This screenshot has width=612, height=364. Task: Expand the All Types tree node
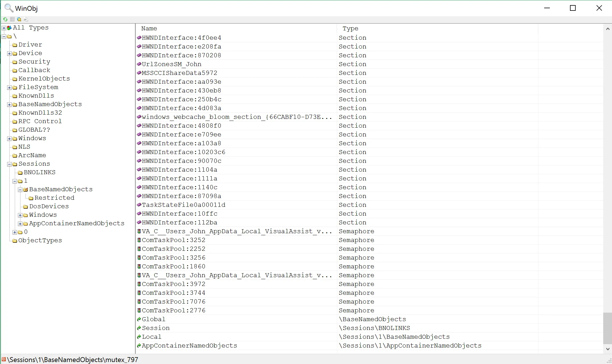pyautogui.click(x=4, y=28)
